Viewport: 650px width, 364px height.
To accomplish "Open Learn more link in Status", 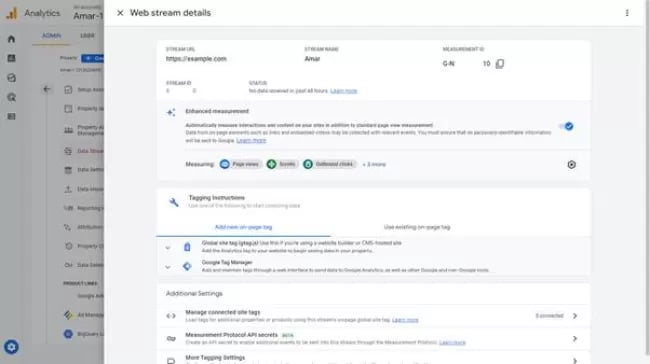I will [x=344, y=91].
